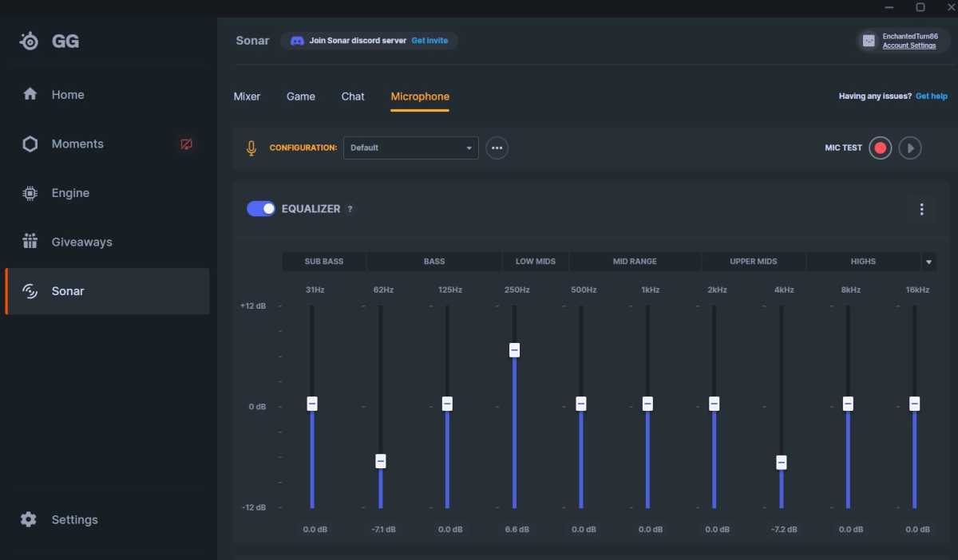Switch to the Mixer tab

[247, 97]
